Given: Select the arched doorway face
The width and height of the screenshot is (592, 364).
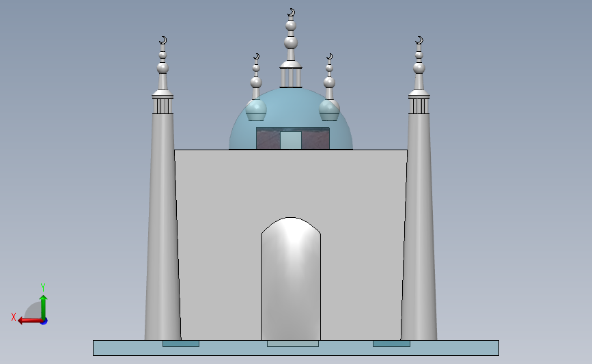Looking at the screenshot, I should click(291, 279).
